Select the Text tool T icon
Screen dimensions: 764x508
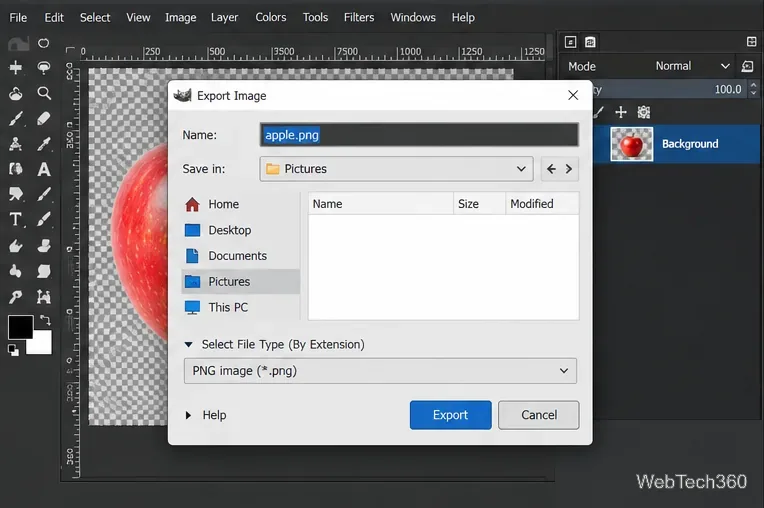pyautogui.click(x=16, y=220)
